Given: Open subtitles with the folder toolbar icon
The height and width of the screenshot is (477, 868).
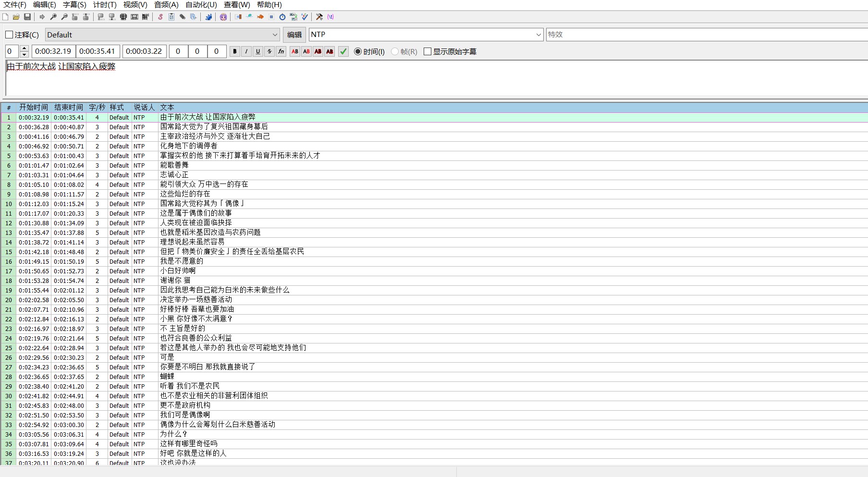Looking at the screenshot, I should (16, 17).
